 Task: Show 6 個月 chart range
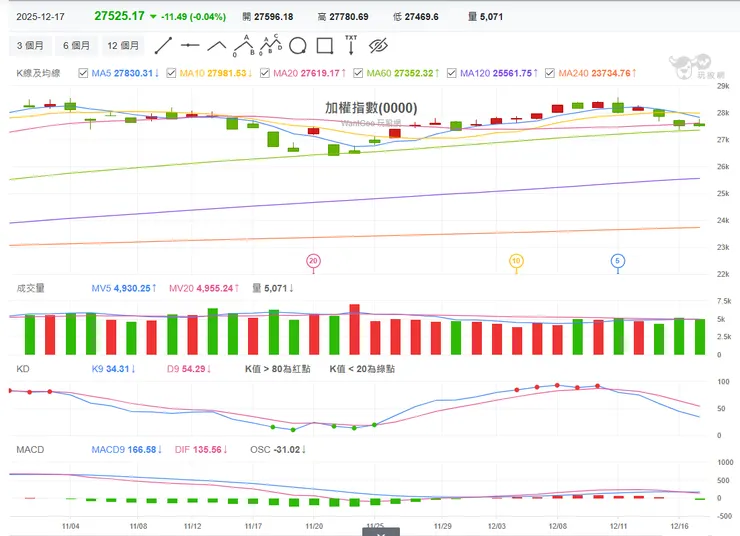pos(76,45)
